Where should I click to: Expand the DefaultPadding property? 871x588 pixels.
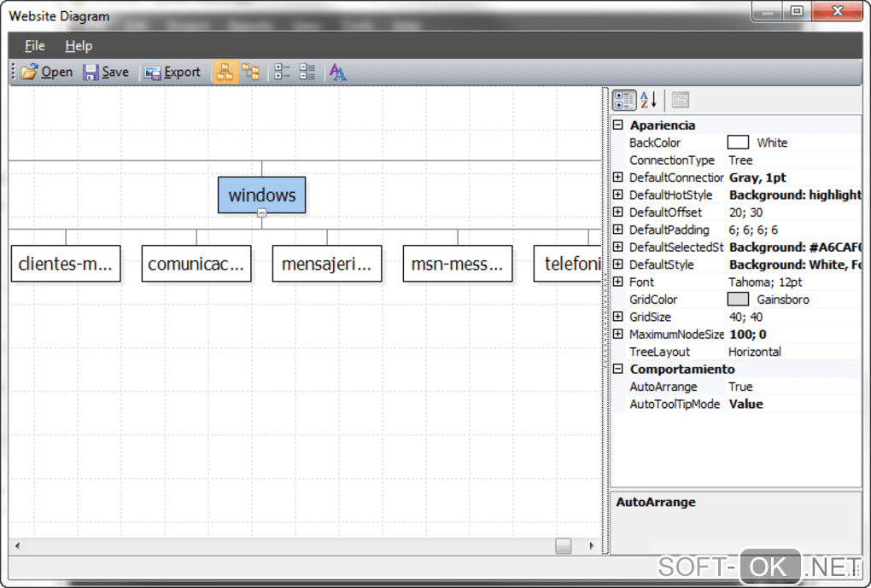pyautogui.click(x=617, y=230)
